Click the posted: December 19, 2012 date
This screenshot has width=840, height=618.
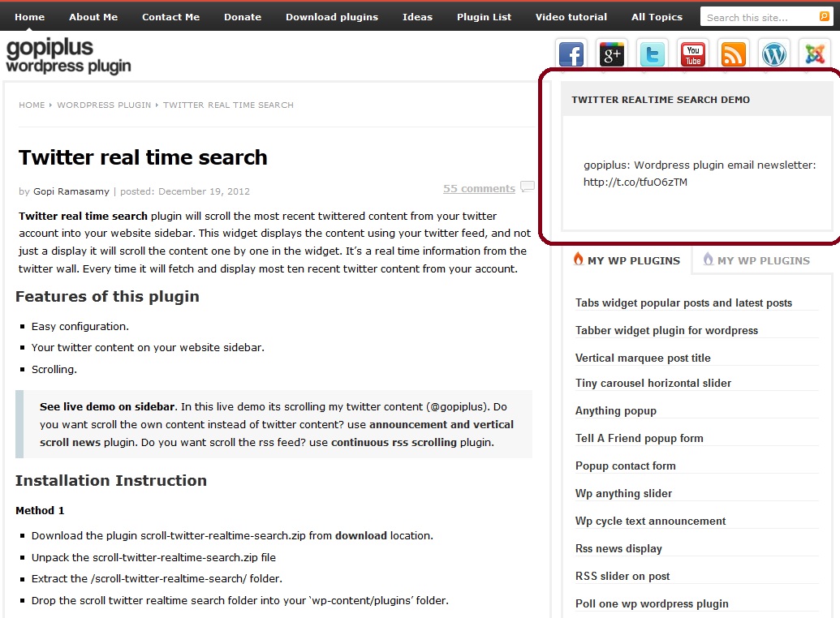pyautogui.click(x=185, y=191)
